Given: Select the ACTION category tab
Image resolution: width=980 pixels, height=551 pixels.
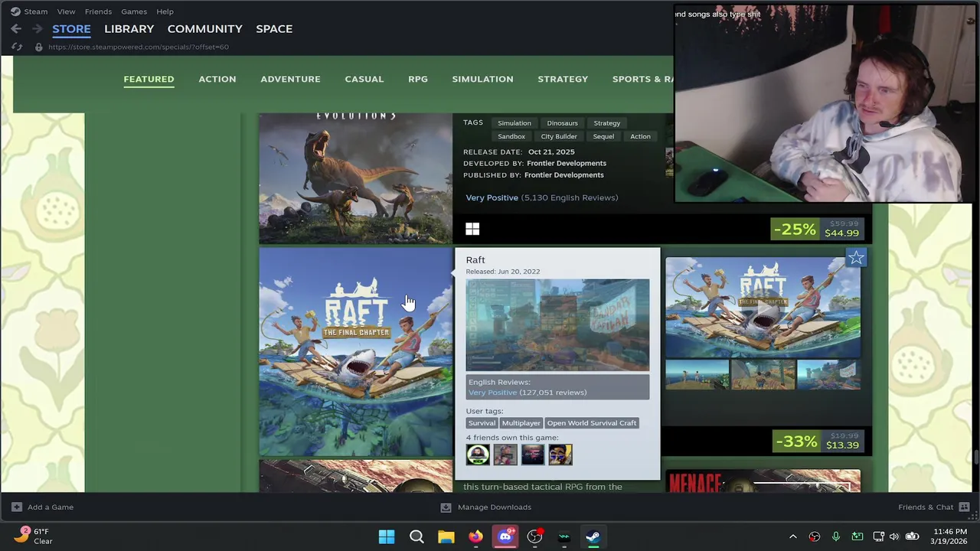Looking at the screenshot, I should [217, 79].
